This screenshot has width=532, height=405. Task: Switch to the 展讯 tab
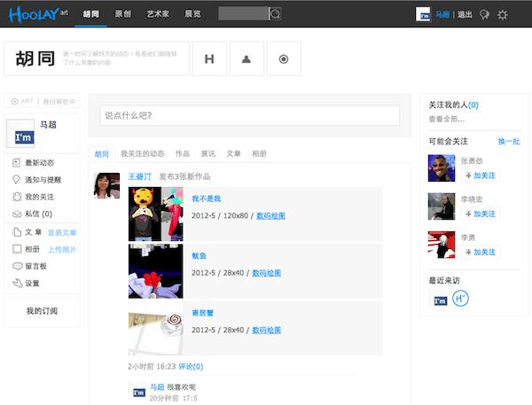point(208,153)
